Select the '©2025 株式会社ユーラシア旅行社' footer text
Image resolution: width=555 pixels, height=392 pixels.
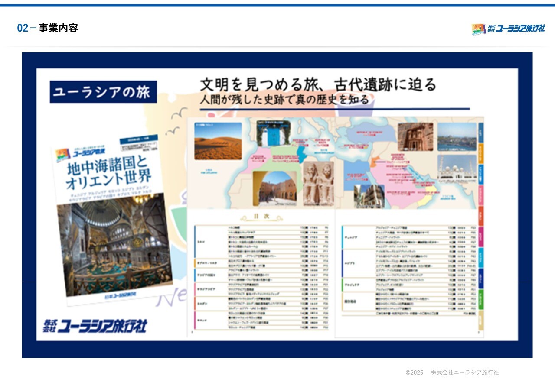(452, 373)
